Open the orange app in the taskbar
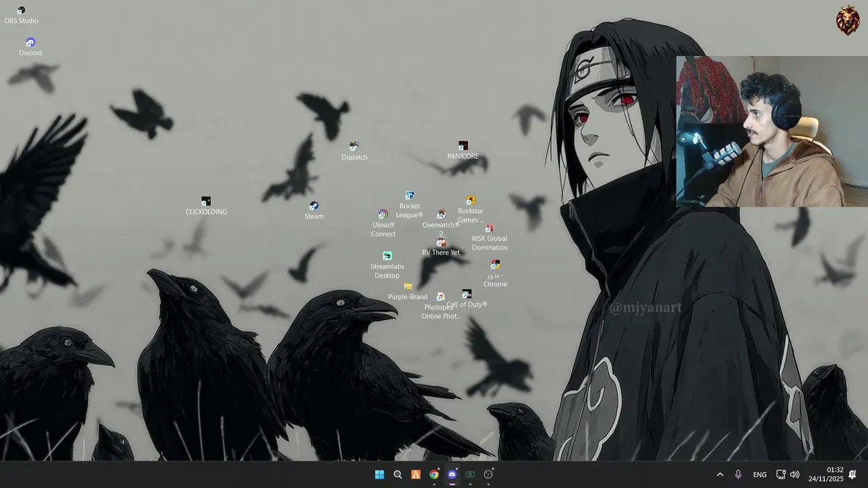This screenshot has width=868, height=488. coord(416,474)
